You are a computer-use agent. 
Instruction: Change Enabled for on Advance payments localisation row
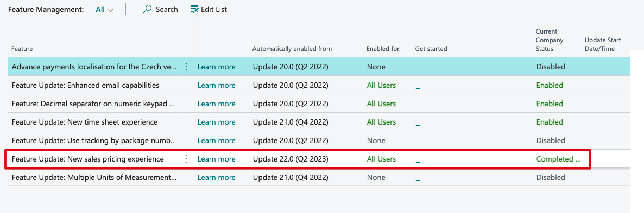point(376,67)
